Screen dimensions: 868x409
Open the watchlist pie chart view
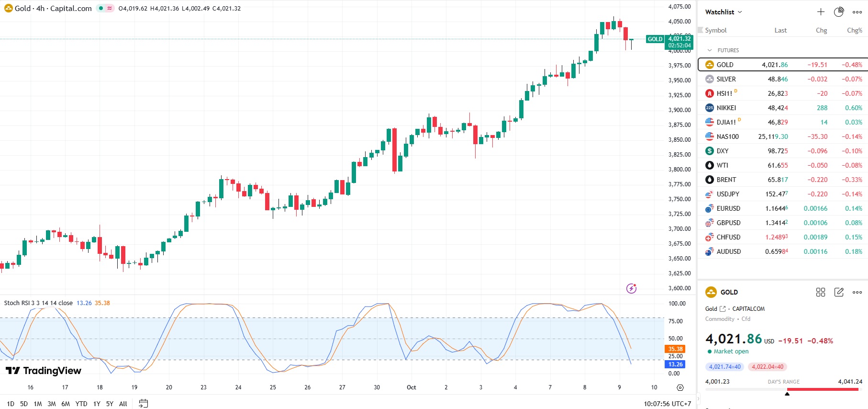839,12
